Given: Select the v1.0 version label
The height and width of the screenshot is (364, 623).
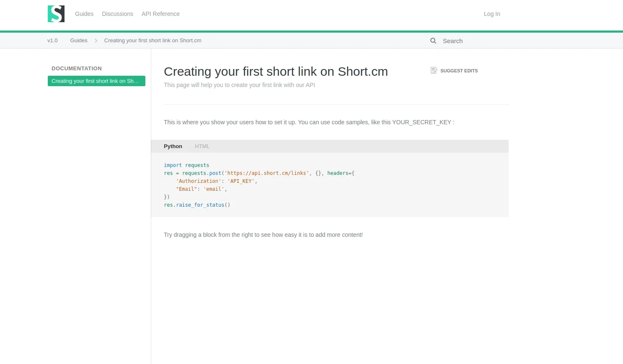Looking at the screenshot, I should point(52,41).
